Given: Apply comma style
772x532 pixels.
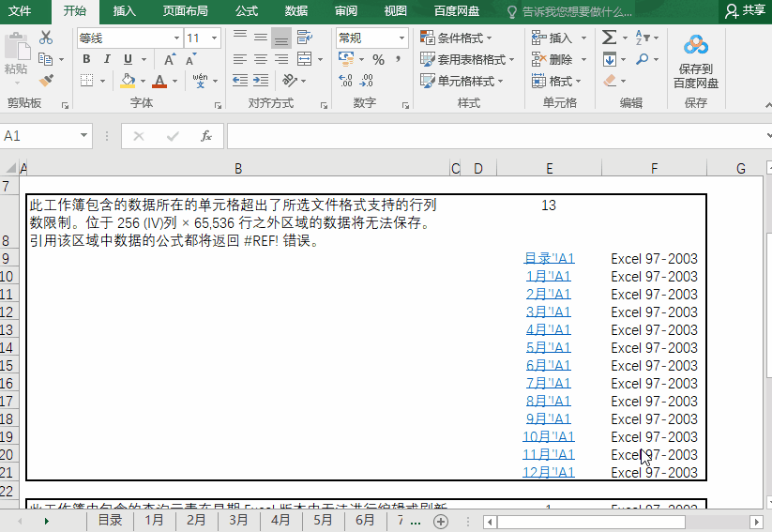Looking at the screenshot, I should pos(398,60).
